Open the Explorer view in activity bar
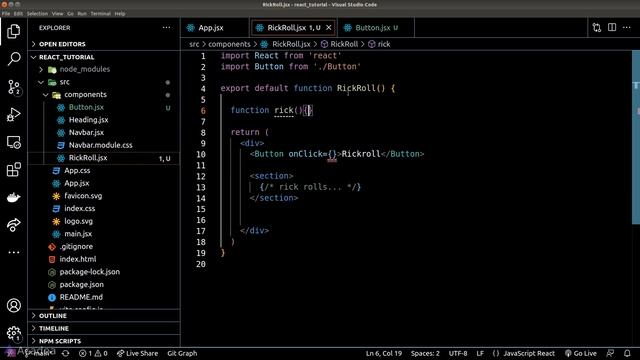 [13, 31]
